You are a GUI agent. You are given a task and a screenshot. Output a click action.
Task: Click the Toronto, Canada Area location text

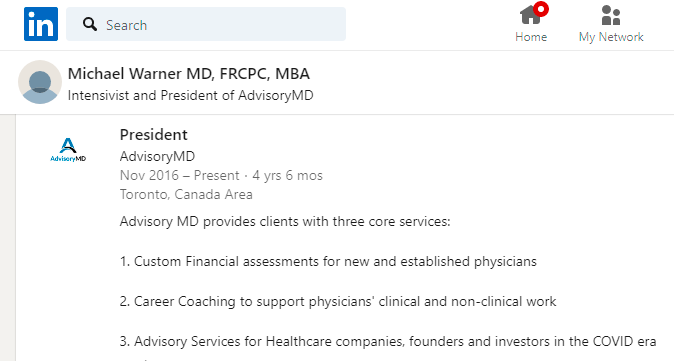pyautogui.click(x=186, y=195)
